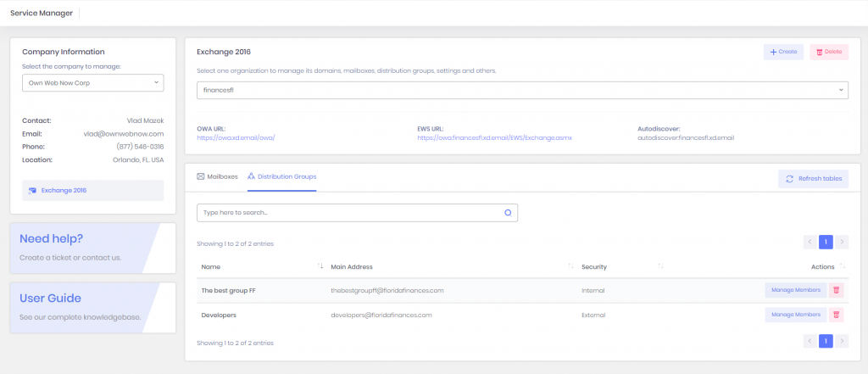Click the Refresh tables button
868x374 pixels.
click(813, 179)
